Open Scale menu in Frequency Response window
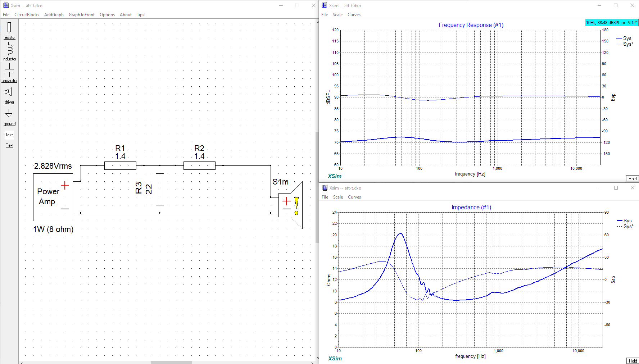639x364 pixels. click(337, 15)
